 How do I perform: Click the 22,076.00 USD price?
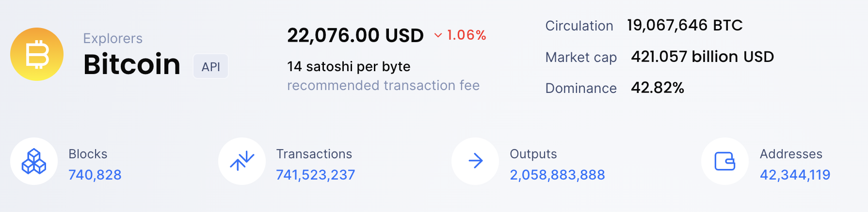point(355,35)
